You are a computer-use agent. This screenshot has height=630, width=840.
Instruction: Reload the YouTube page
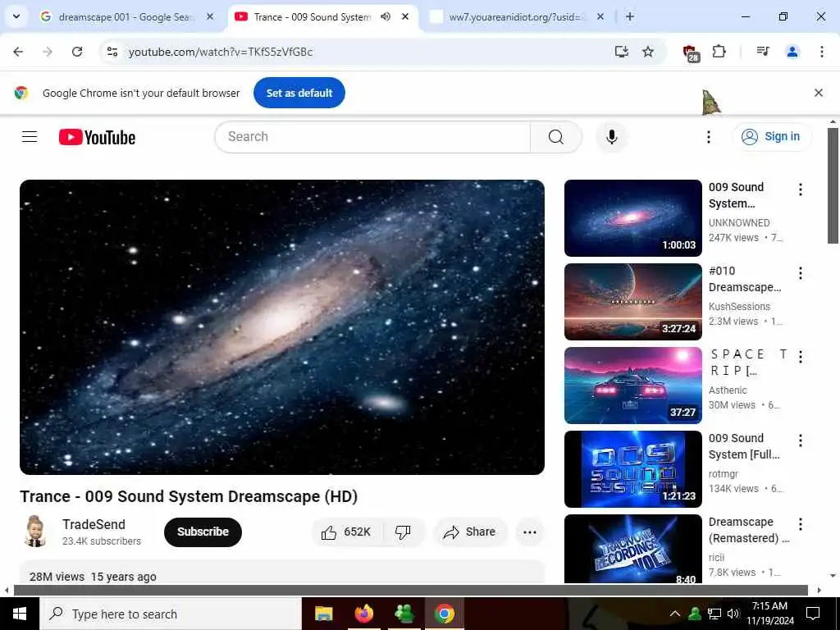pyautogui.click(x=77, y=52)
